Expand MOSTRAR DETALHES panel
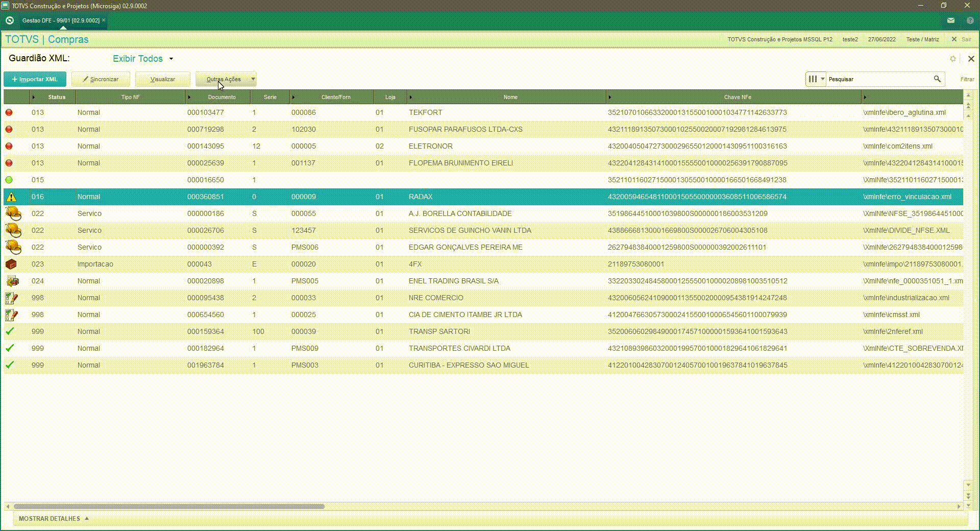 pos(54,518)
